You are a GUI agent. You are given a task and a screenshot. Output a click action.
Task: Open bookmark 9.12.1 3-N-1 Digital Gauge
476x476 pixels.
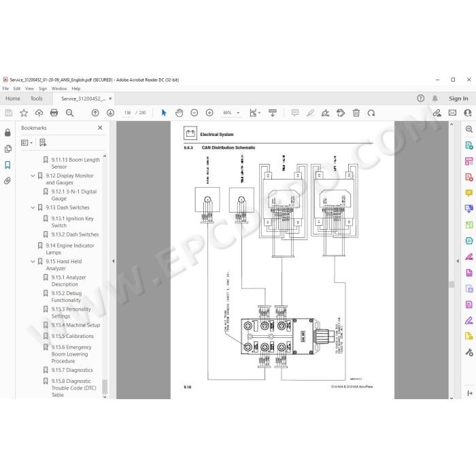point(73,195)
